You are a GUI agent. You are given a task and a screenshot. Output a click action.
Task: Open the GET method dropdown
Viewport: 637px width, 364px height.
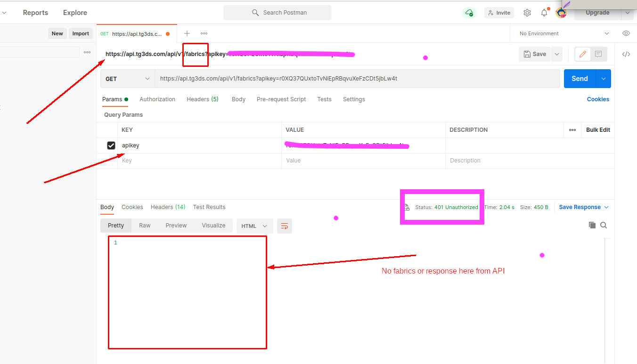[x=128, y=79]
